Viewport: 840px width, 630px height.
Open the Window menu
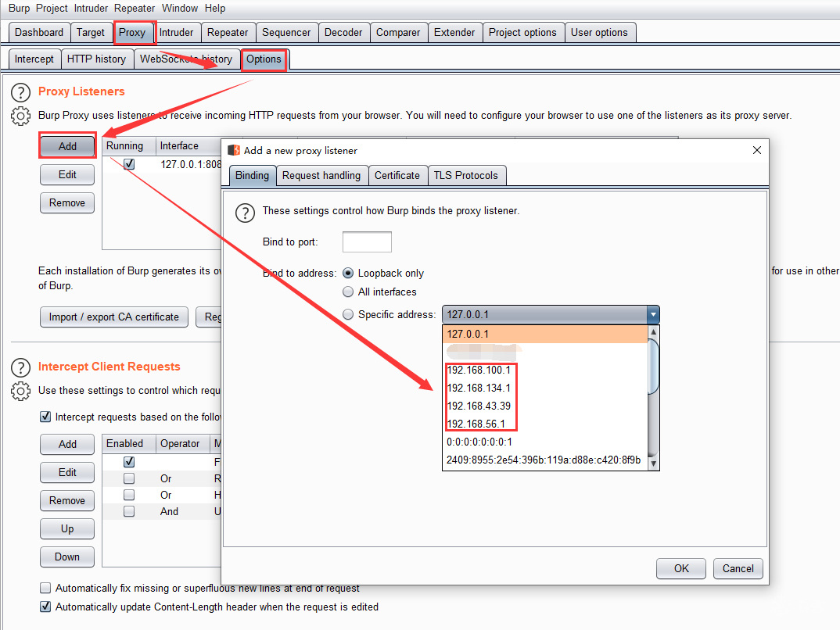tap(179, 8)
